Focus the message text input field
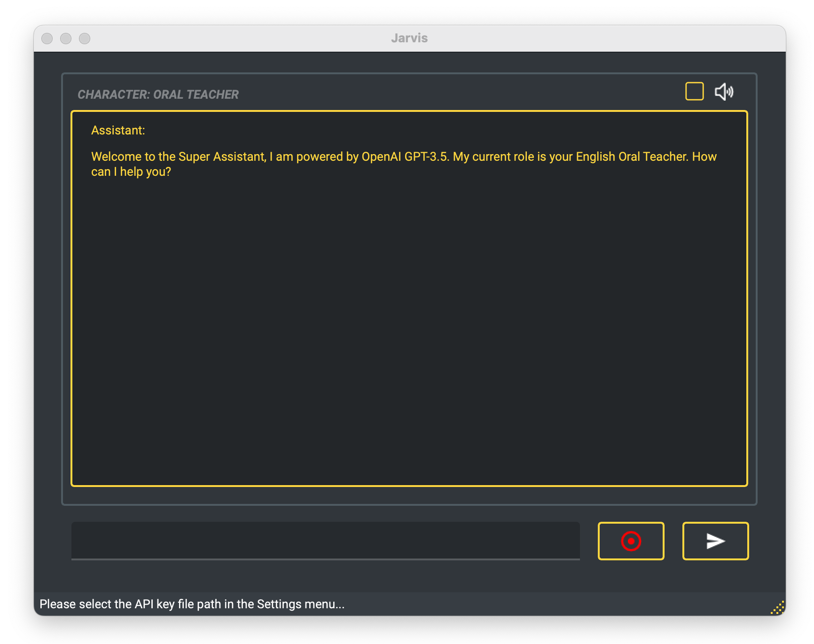The height and width of the screenshot is (644, 814). [325, 541]
